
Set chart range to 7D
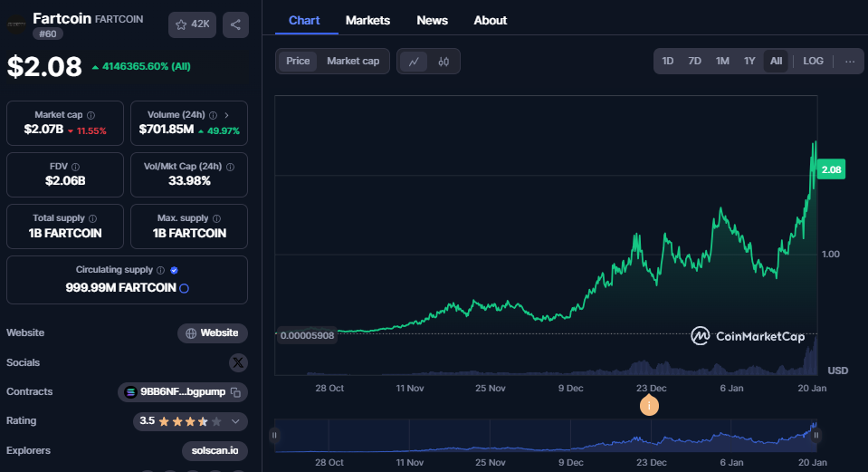click(694, 61)
